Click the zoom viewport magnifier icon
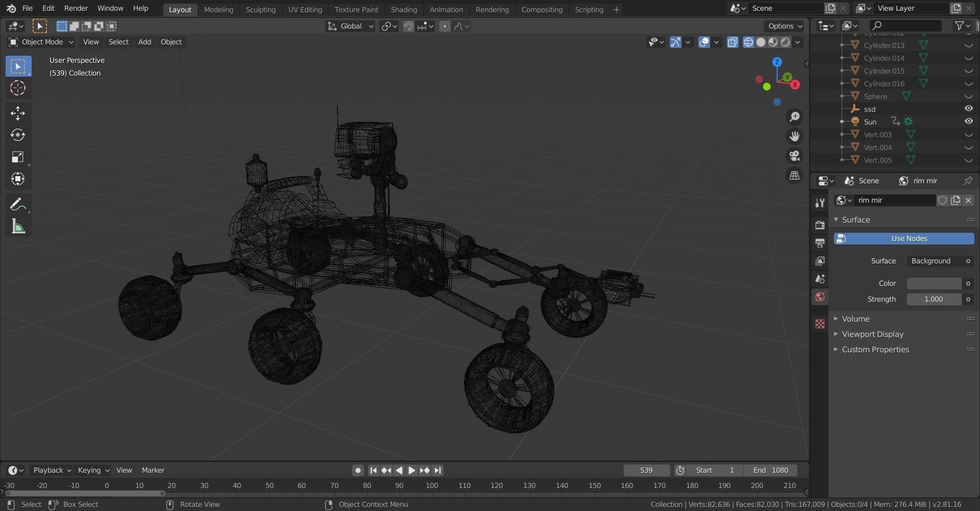Viewport: 980px width, 511px height. coord(795,117)
